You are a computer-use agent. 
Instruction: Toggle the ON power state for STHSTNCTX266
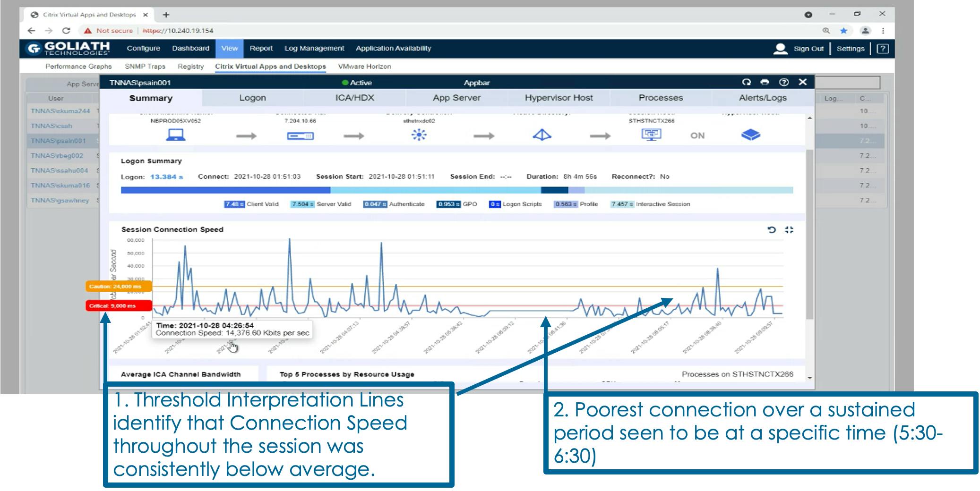click(697, 135)
